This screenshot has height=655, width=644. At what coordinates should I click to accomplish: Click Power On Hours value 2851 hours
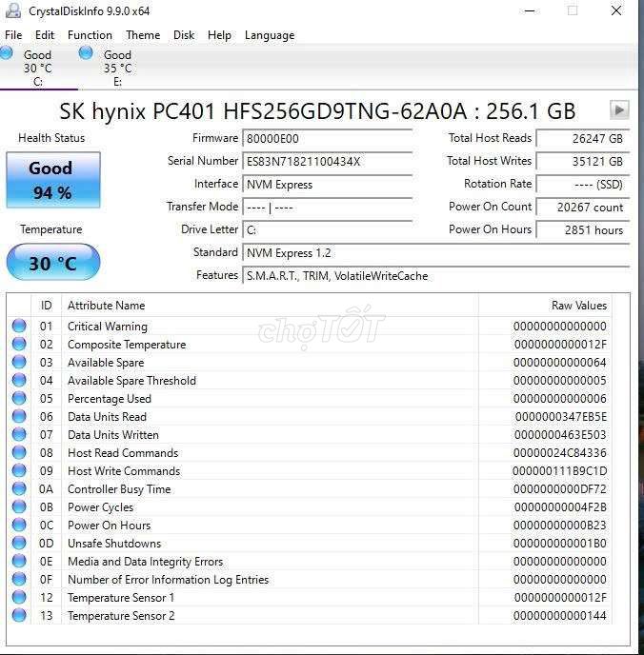[x=583, y=230]
